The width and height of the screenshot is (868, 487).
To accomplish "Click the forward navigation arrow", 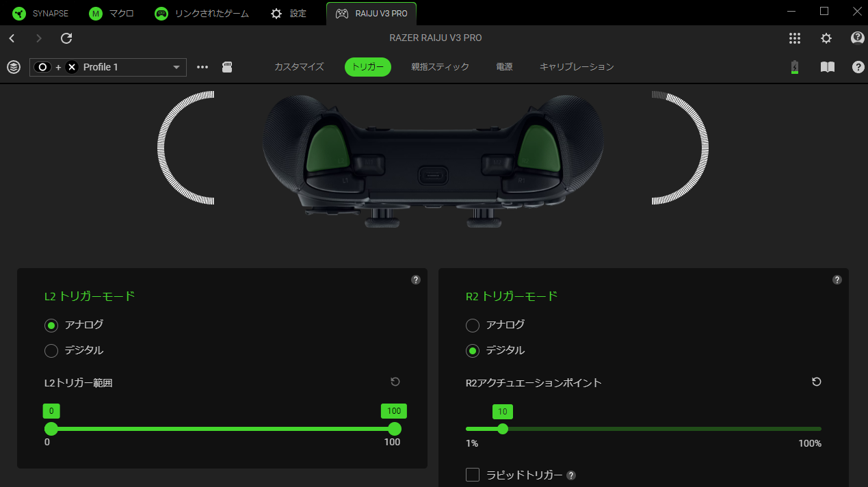I will point(39,38).
